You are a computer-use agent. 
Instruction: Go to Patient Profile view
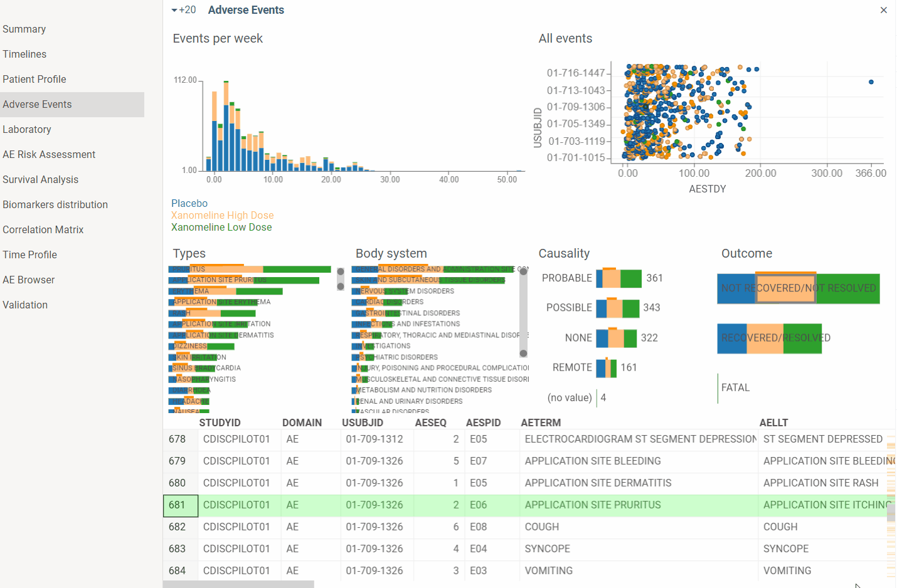point(34,79)
